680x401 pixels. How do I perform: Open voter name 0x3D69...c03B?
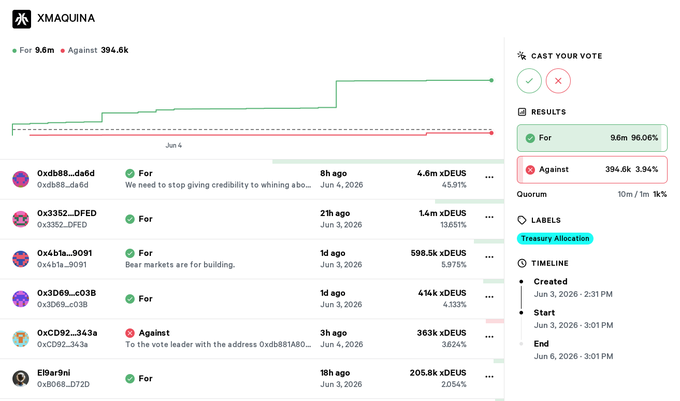coord(66,293)
